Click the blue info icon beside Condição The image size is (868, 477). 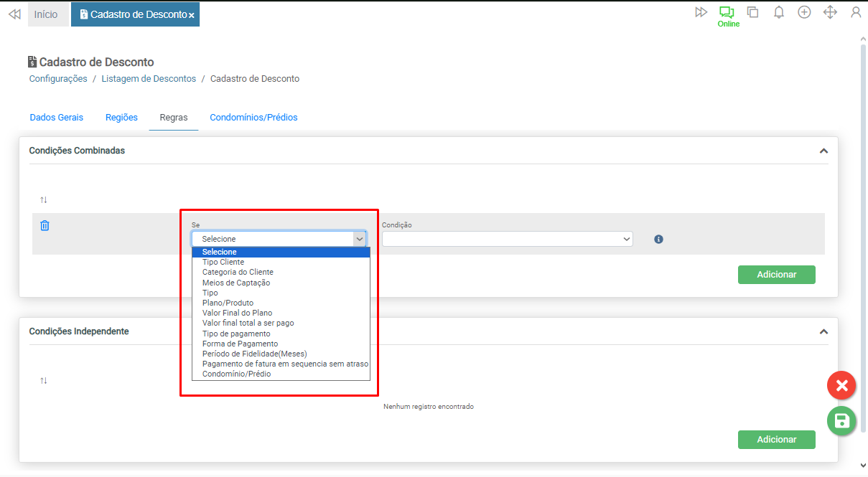(x=658, y=239)
